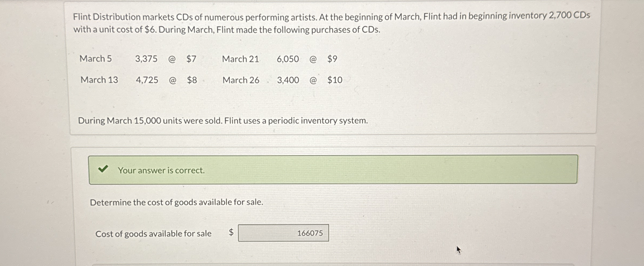
Task: Click the green checkmark icon
Action: click(x=103, y=169)
